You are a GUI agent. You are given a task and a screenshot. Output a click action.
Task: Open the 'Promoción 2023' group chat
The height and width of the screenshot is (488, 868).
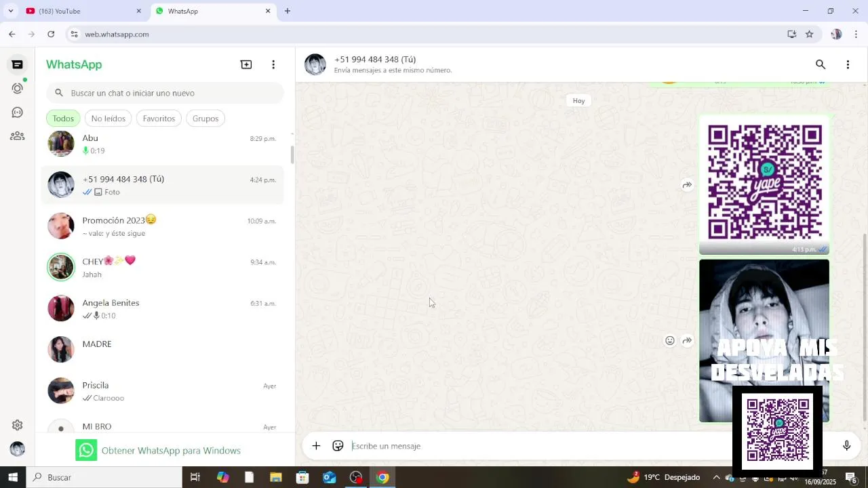coord(163,226)
